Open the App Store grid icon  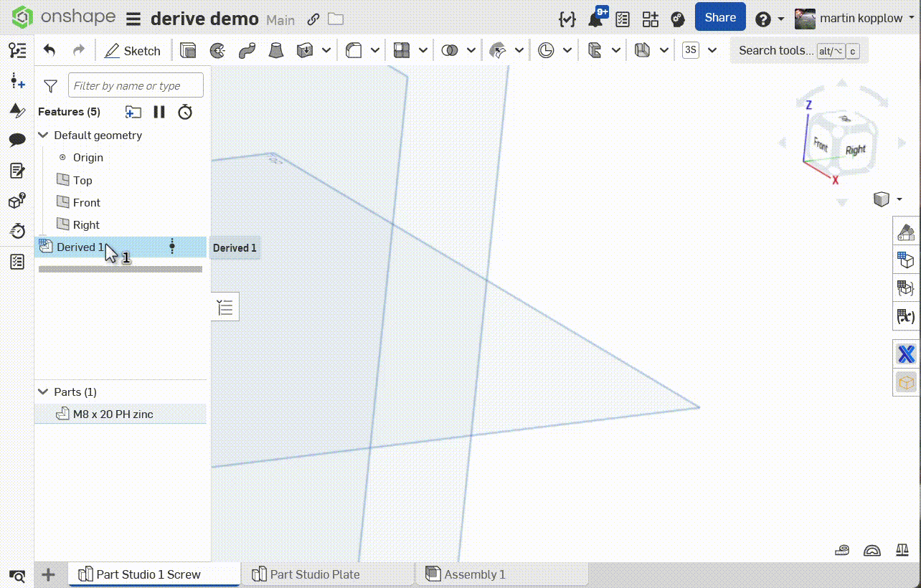650,19
